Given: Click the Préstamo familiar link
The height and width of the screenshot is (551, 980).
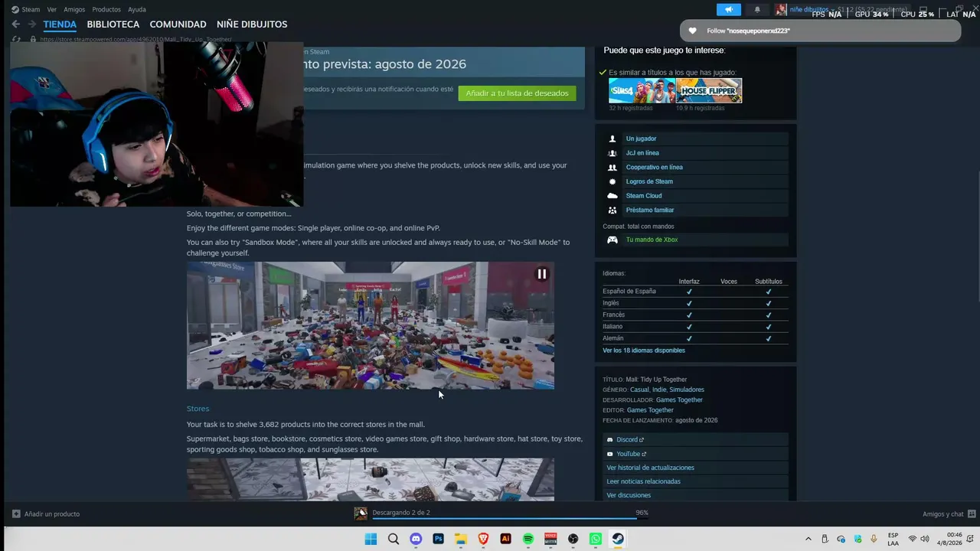Looking at the screenshot, I should [x=650, y=210].
